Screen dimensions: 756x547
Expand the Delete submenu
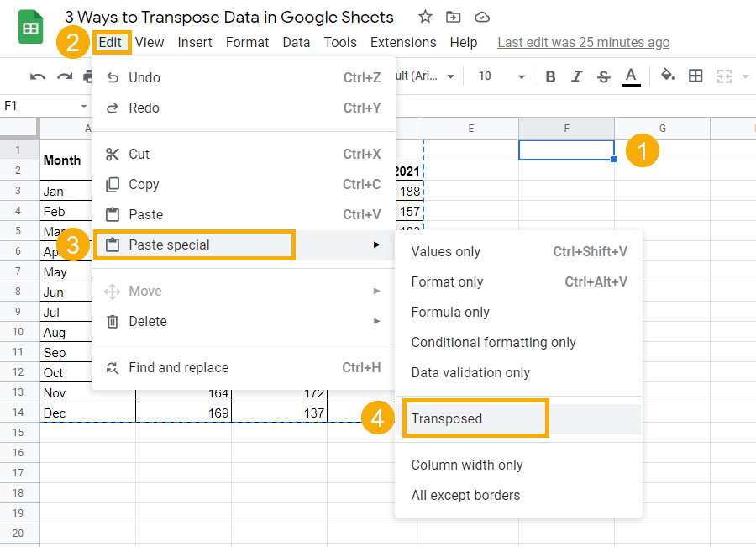(x=244, y=321)
